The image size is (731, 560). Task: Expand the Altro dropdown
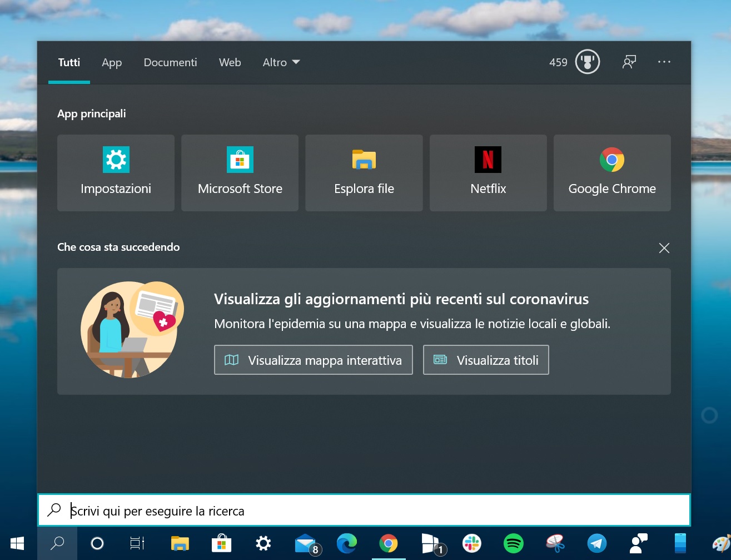click(x=281, y=63)
